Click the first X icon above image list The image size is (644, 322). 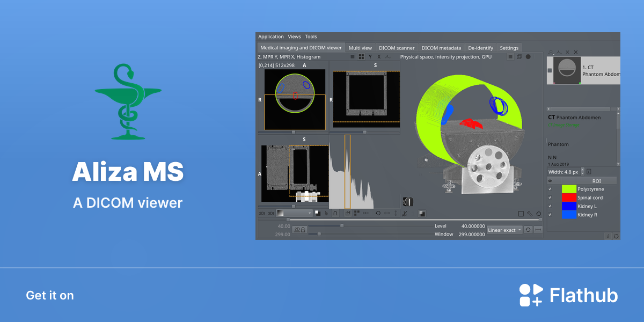coord(567,52)
